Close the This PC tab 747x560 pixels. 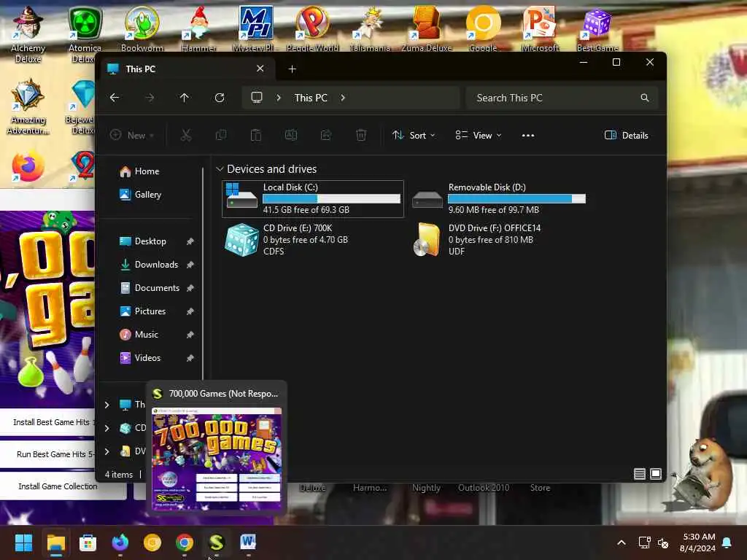pos(260,69)
